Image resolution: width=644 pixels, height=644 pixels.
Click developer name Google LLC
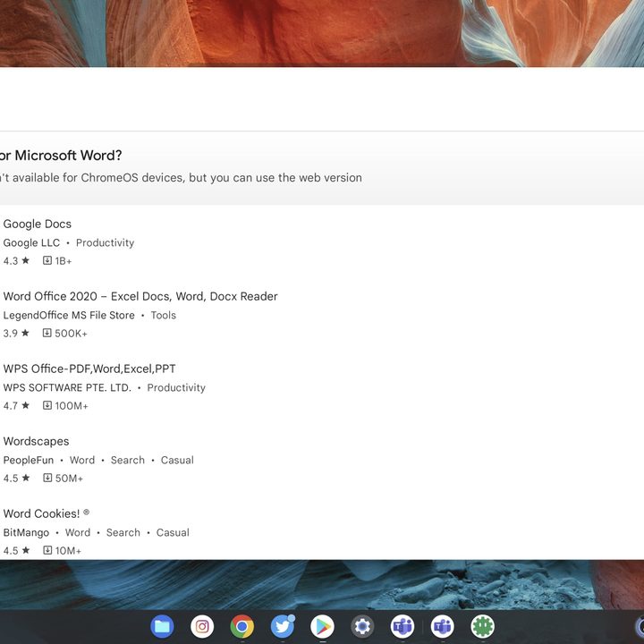point(31,242)
